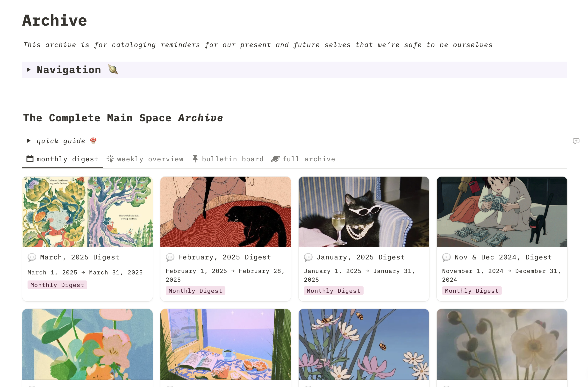Viewport: 588px width, 387px height.
Task: Click speech bubble icon on Nov & Dec Digest
Action: 446,258
